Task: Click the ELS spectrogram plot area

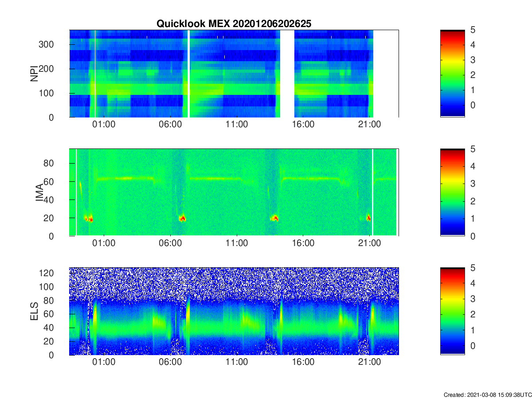Action: (x=234, y=311)
